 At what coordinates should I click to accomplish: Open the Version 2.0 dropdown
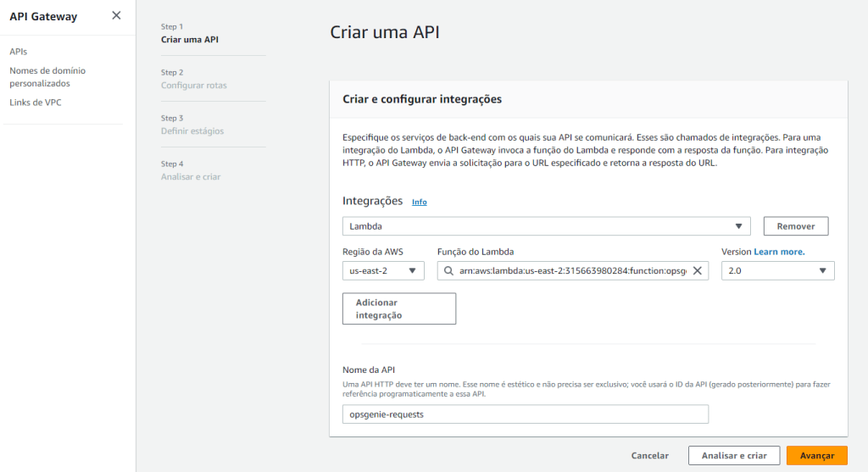777,270
